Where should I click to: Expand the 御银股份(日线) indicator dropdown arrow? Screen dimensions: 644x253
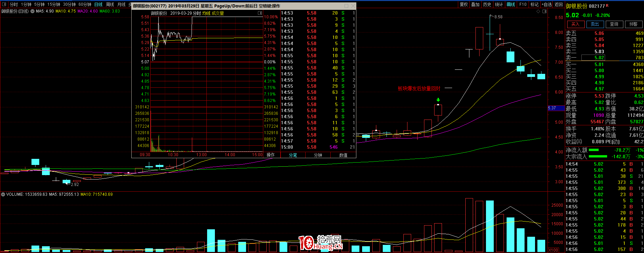32,11
